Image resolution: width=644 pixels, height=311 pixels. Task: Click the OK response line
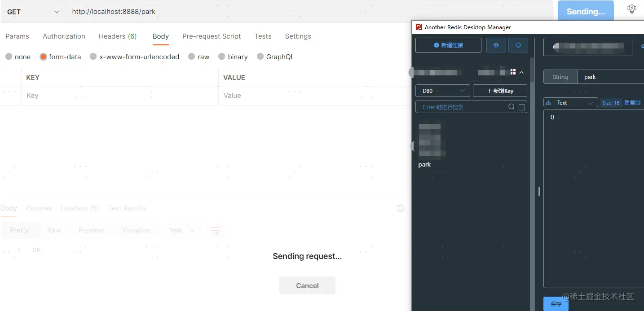coord(36,250)
